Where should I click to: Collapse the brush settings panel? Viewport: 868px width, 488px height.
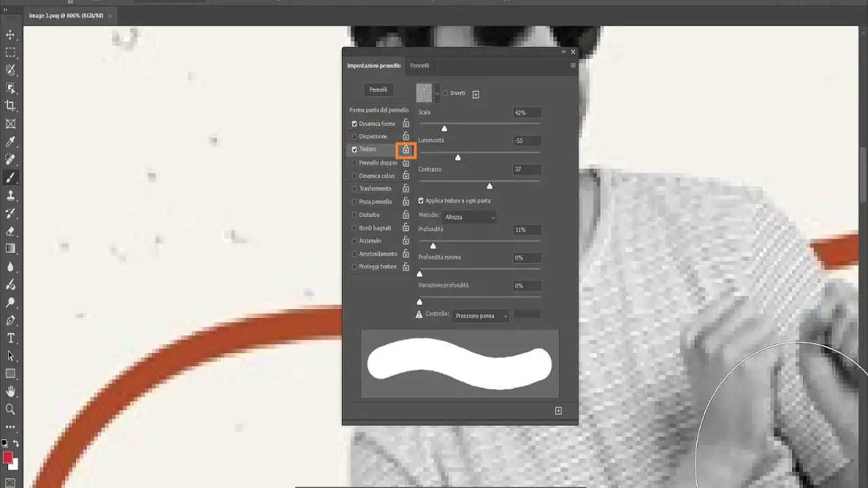click(x=564, y=52)
